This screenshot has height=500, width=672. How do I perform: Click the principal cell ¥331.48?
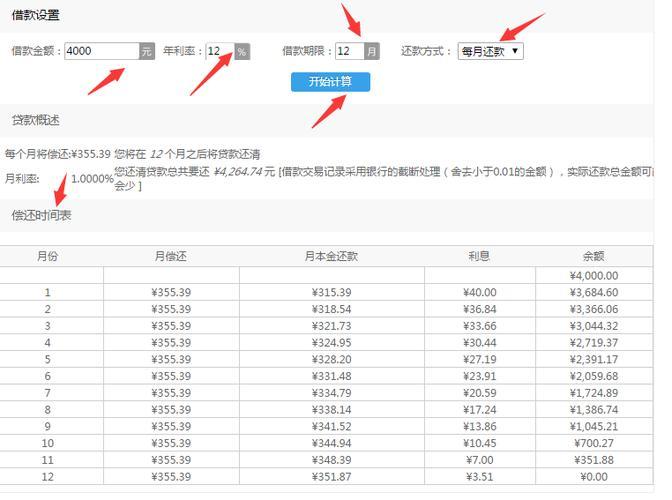click(332, 376)
